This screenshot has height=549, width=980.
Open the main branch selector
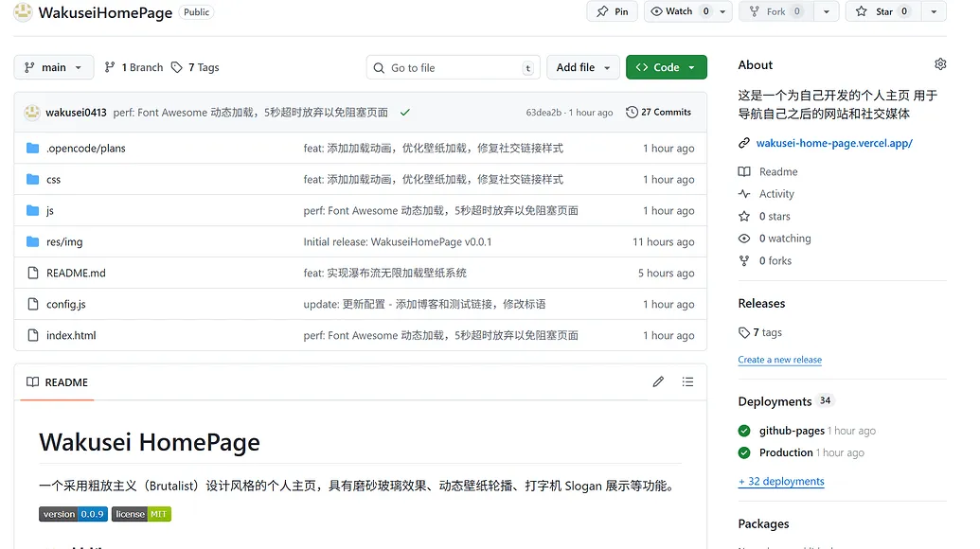(54, 67)
